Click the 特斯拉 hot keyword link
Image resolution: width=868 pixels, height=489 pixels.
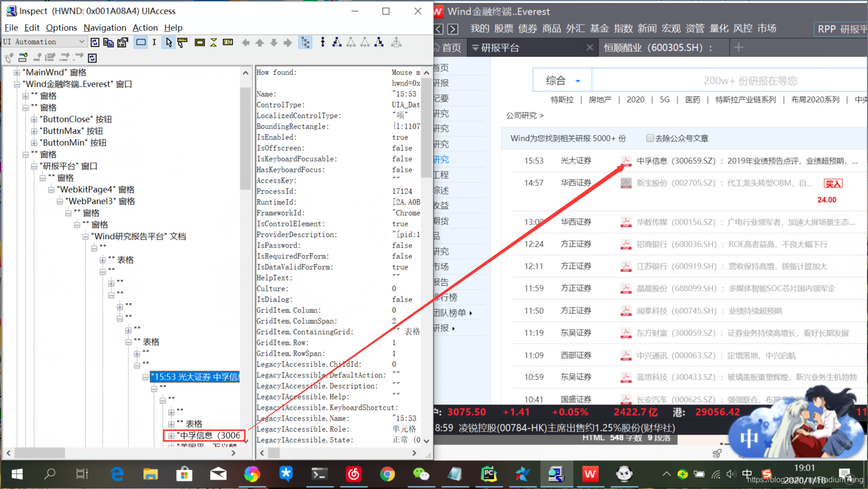(x=562, y=100)
